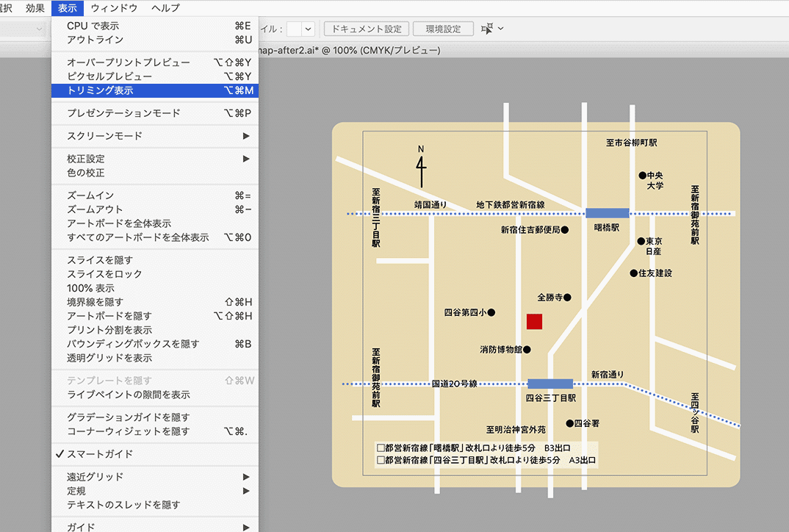This screenshot has width=789, height=532.
Task: Select the blue 四谷三丁目駅 station rectangle
Action: 550,384
